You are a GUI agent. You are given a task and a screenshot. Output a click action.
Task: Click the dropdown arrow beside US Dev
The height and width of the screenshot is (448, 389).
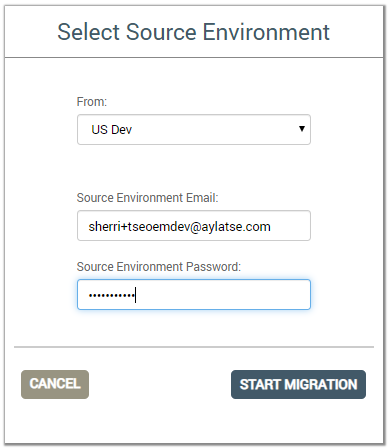302,129
